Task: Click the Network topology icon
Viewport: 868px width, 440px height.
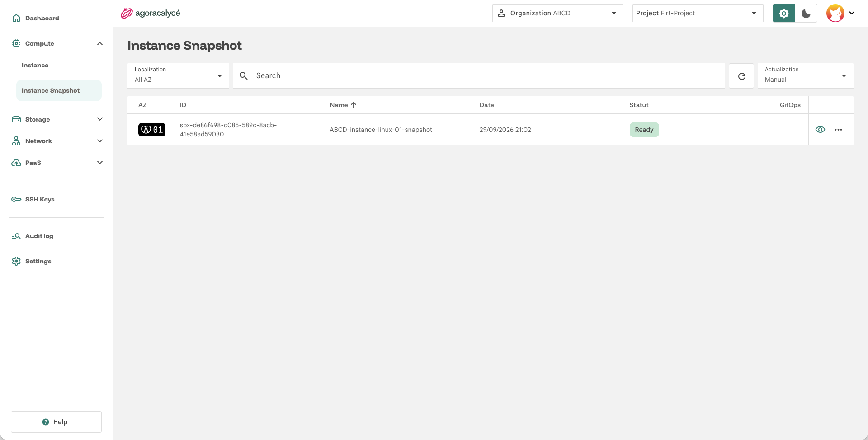Action: [16, 141]
